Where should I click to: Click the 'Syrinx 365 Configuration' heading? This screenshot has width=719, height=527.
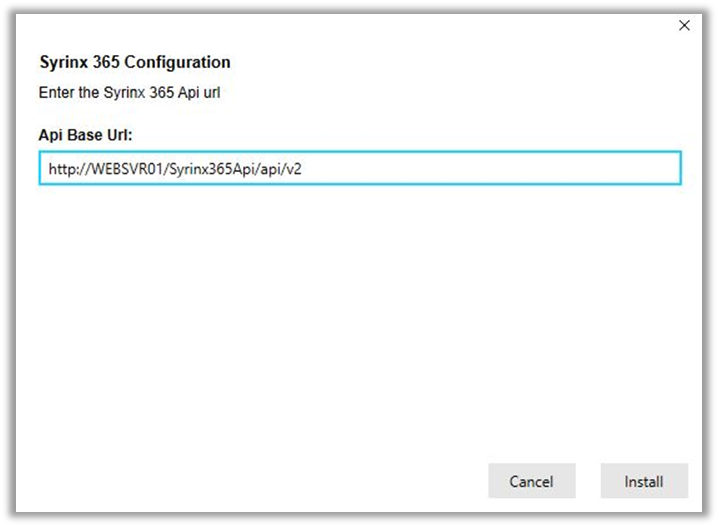click(x=134, y=62)
